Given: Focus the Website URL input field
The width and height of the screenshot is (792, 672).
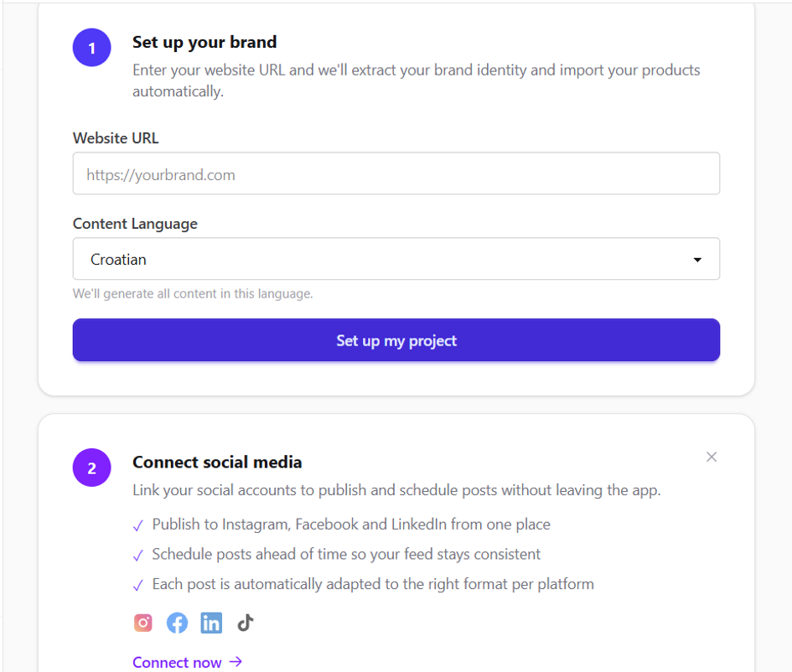Looking at the screenshot, I should [x=396, y=173].
